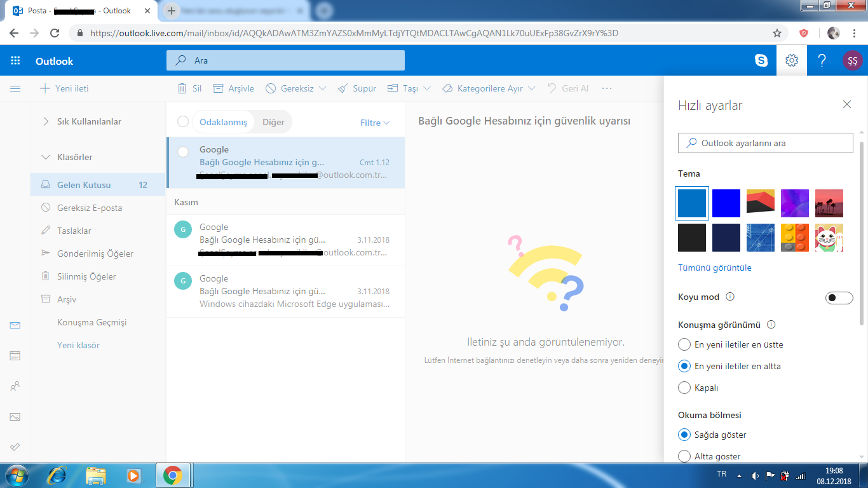Viewport: 868px width, 488px height.
Task: Click the Geri Al undo button
Action: (567, 88)
